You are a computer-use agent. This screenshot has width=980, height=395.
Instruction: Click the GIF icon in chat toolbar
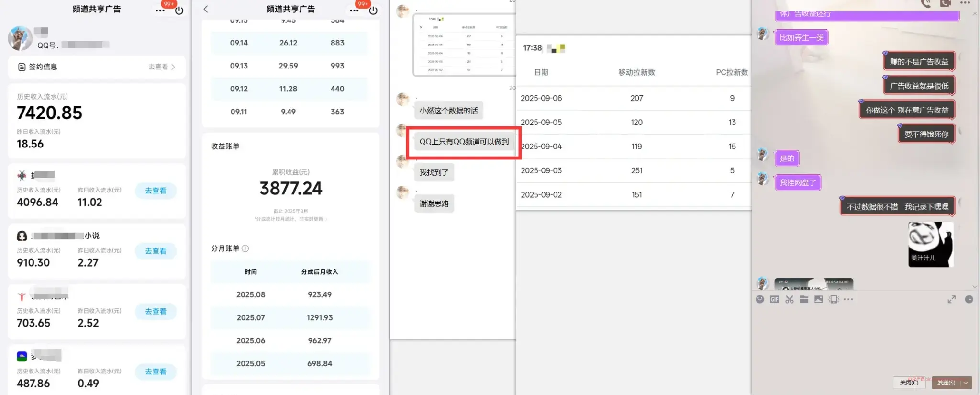(774, 299)
